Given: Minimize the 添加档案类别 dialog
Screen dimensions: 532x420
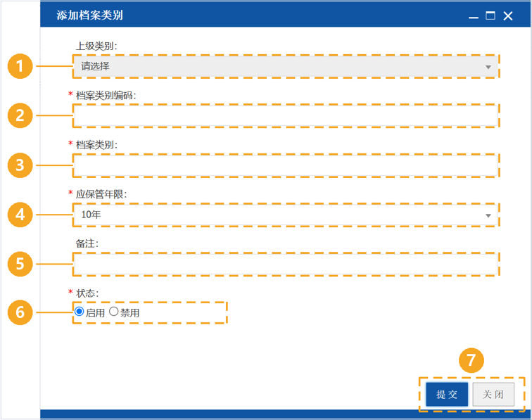Looking at the screenshot, I should point(474,16).
